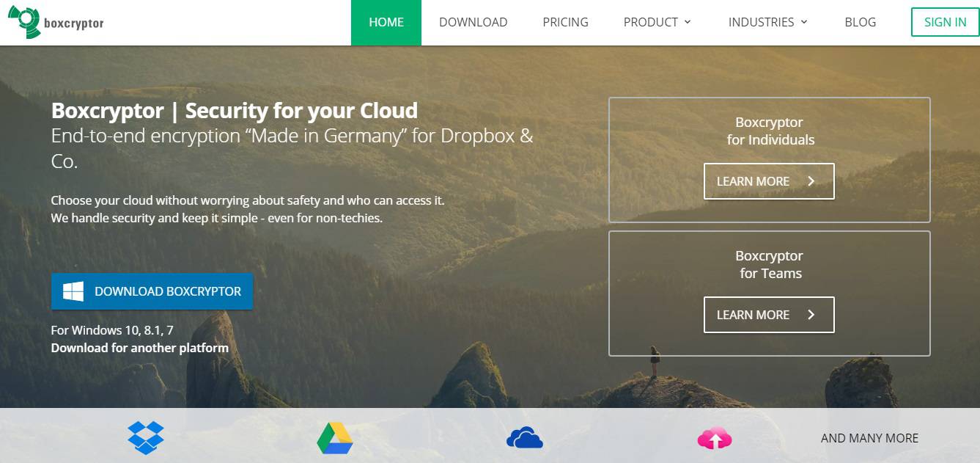Viewport: 980px width, 463px height.
Task: Visit the BLOG page
Action: pos(861,22)
